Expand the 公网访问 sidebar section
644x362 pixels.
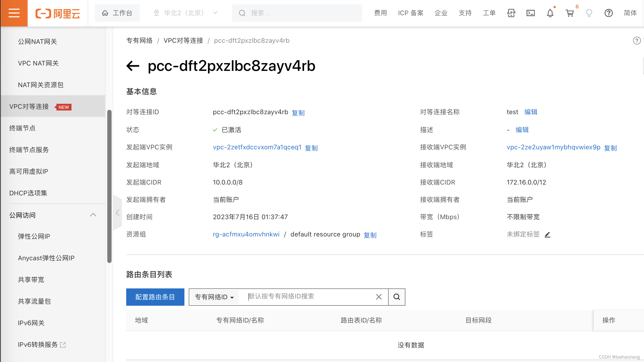click(53, 215)
